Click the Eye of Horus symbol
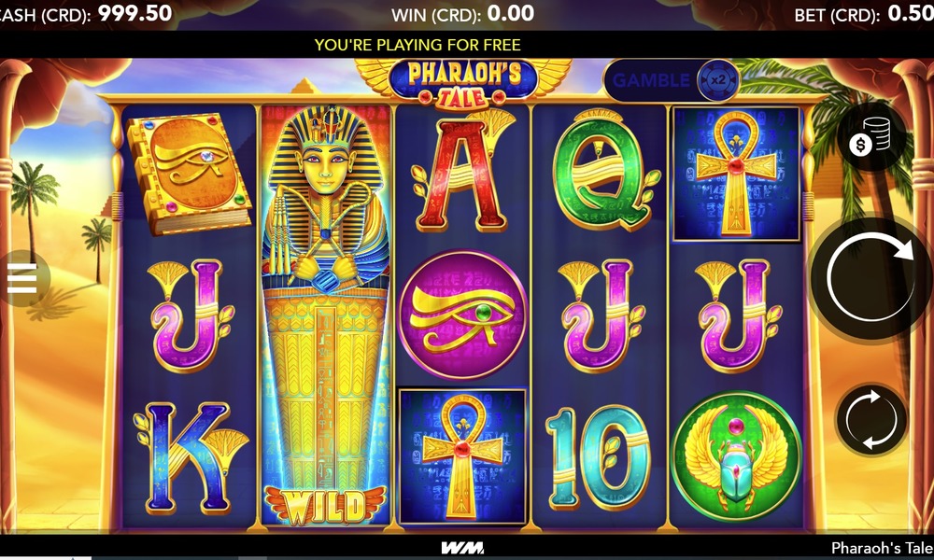This screenshot has width=934, height=560. (x=462, y=314)
